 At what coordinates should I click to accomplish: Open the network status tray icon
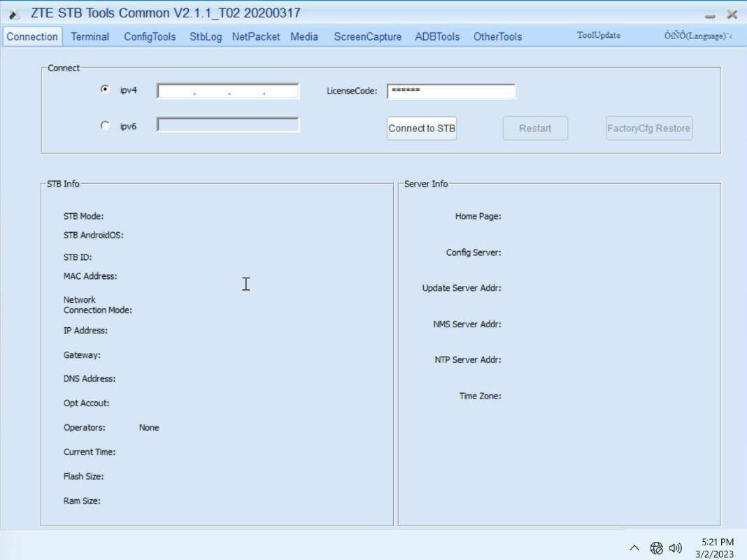[x=656, y=548]
